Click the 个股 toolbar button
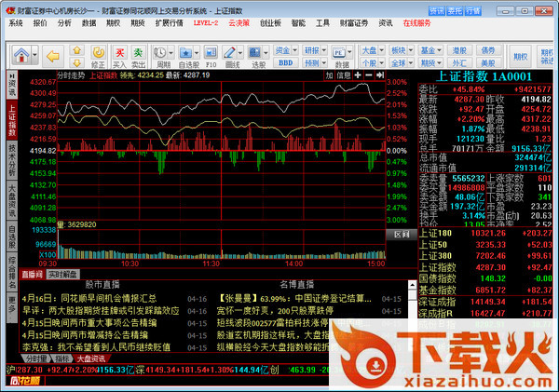This screenshot has height=392, width=559. 369,63
